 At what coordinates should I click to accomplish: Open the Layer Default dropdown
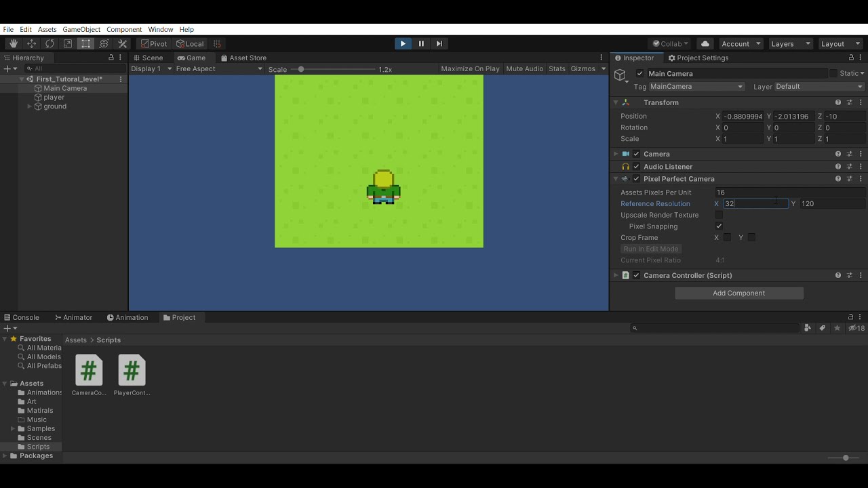(x=819, y=87)
